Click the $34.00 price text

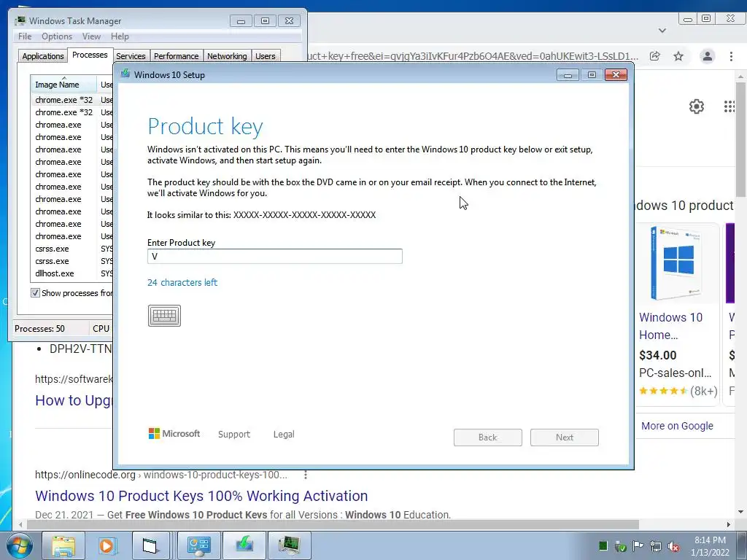point(657,355)
